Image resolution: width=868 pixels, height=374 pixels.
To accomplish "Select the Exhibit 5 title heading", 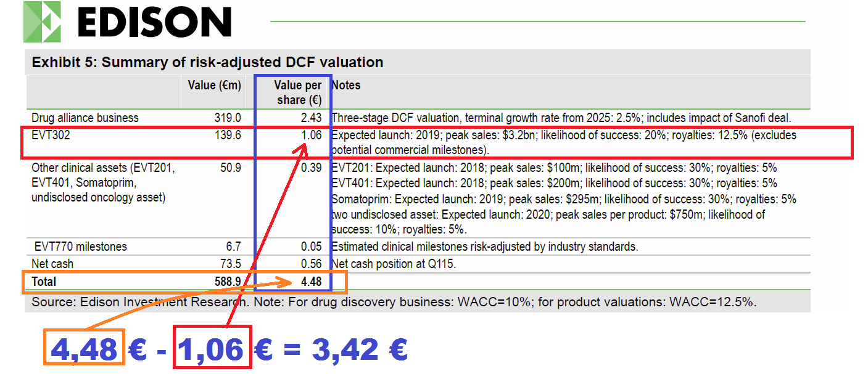I will click(207, 62).
